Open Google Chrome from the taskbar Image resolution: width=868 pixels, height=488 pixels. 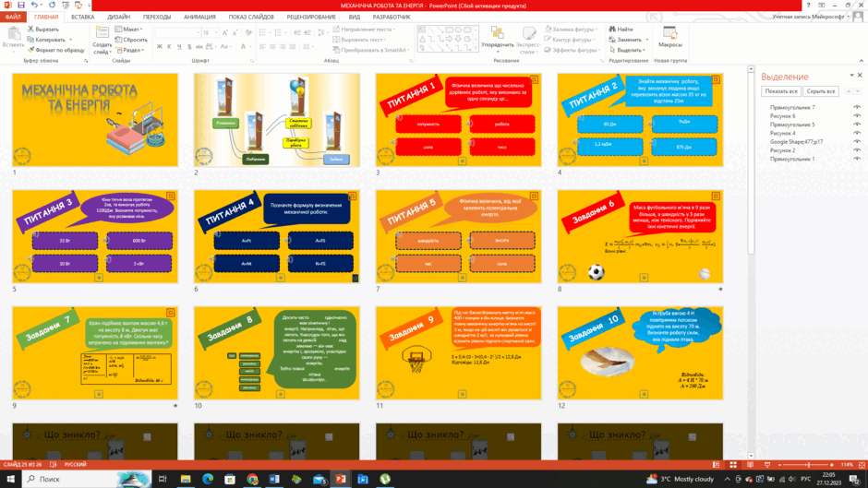pos(252,479)
